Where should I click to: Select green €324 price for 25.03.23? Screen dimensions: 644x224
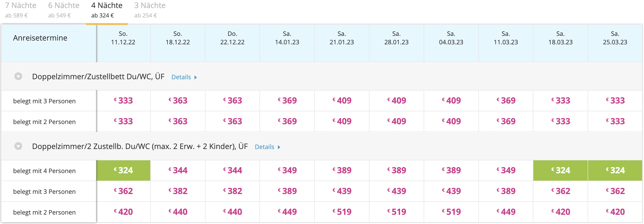pos(615,170)
